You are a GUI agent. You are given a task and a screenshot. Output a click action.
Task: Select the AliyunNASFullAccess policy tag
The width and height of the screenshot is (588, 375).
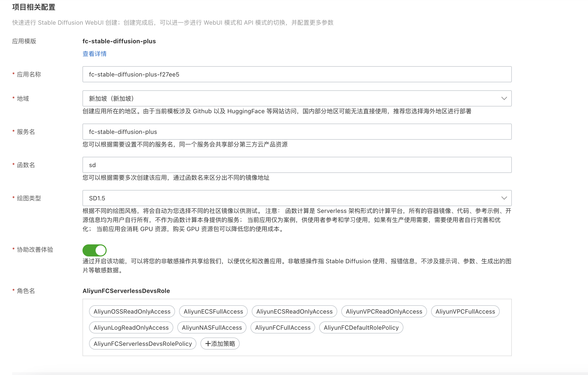(212, 327)
